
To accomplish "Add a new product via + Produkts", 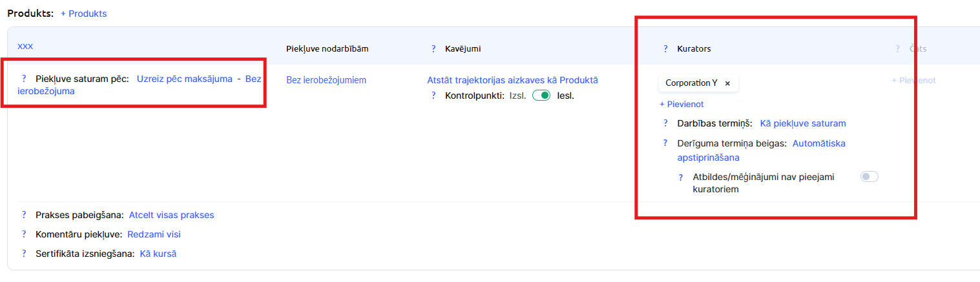I will pyautogui.click(x=83, y=14).
